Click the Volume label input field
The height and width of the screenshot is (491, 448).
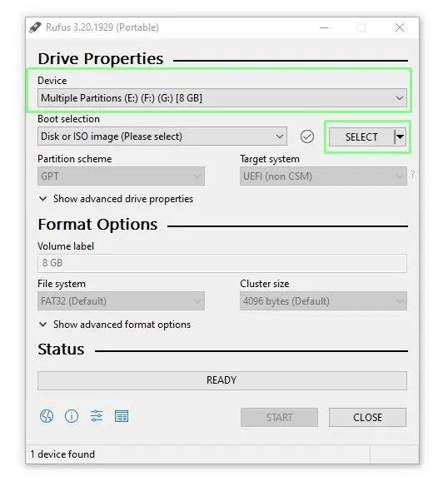(x=222, y=263)
